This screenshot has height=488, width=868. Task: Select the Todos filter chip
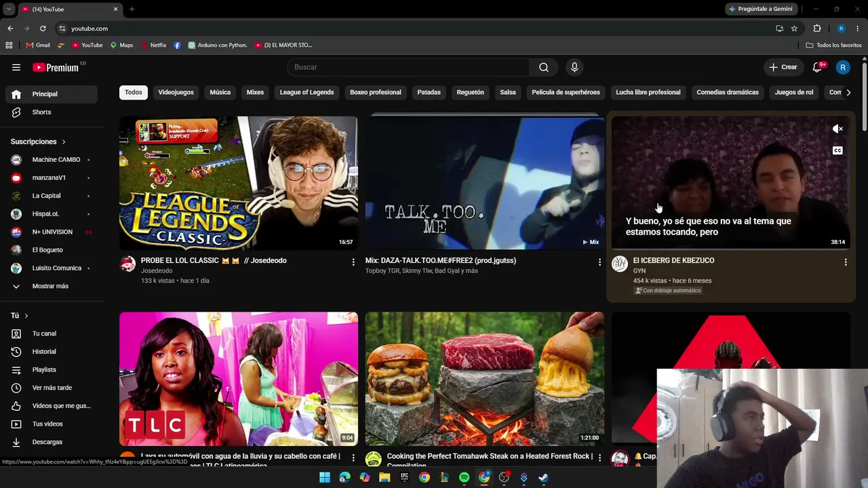(x=134, y=92)
